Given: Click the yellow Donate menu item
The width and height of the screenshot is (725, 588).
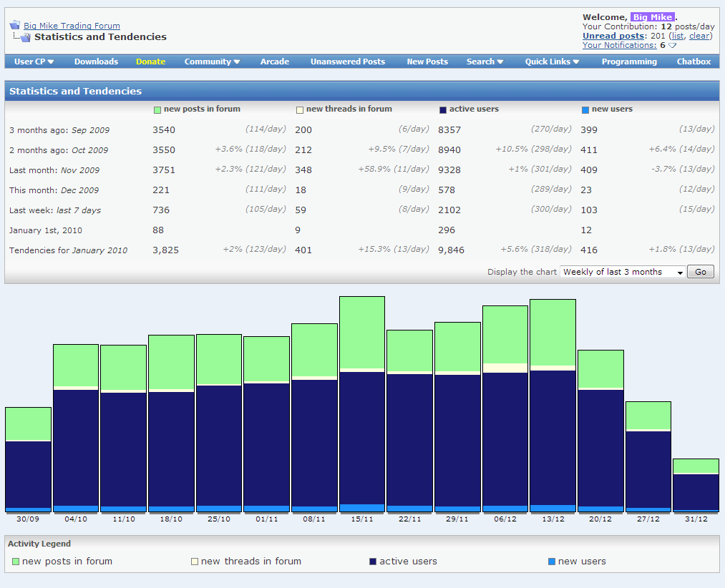Looking at the screenshot, I should pos(151,62).
